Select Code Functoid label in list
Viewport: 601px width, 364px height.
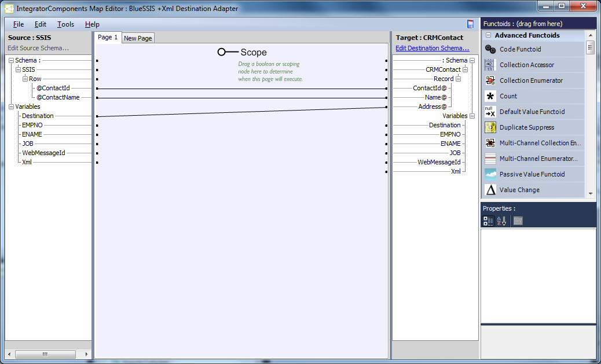pos(520,49)
